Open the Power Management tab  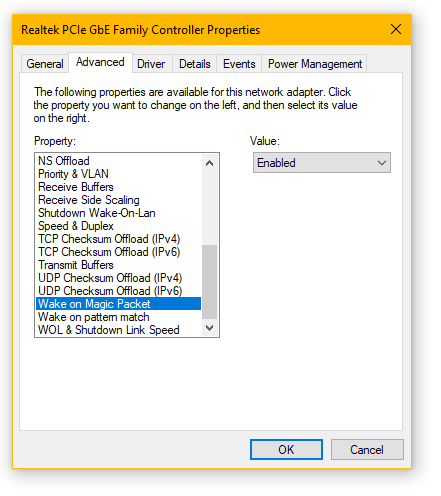[315, 64]
